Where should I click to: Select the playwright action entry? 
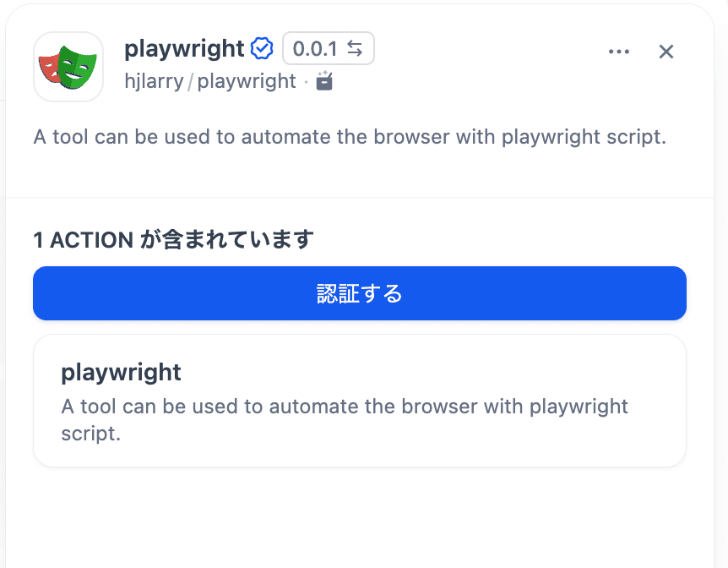coord(359,400)
